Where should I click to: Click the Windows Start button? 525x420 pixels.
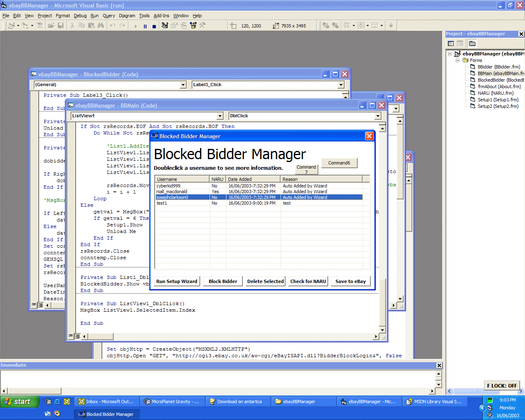pyautogui.click(x=20, y=402)
